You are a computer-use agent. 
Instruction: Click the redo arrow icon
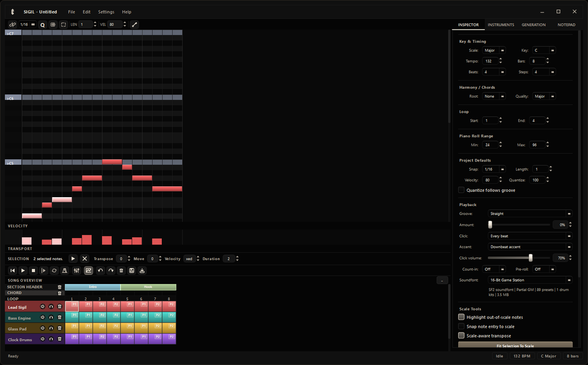[111, 270]
